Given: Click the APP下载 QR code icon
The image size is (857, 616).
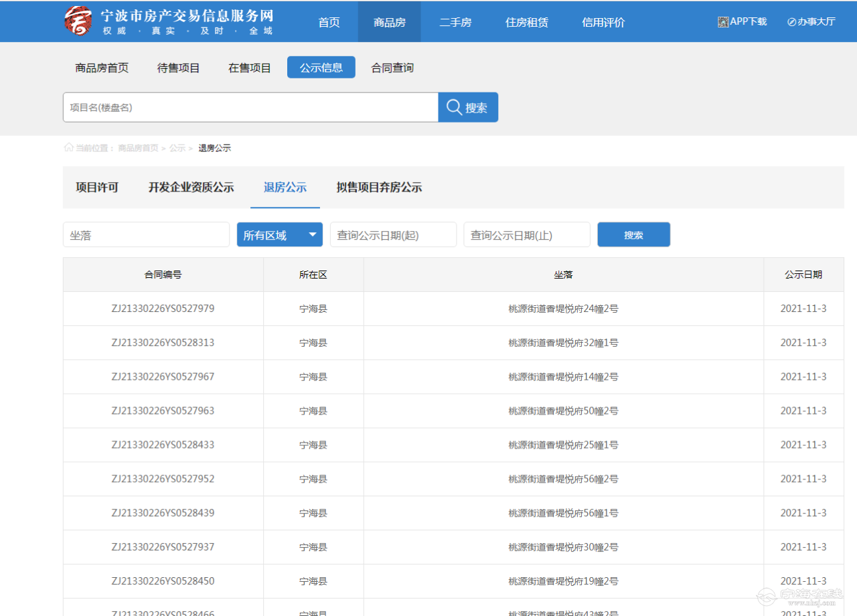Looking at the screenshot, I should [723, 21].
